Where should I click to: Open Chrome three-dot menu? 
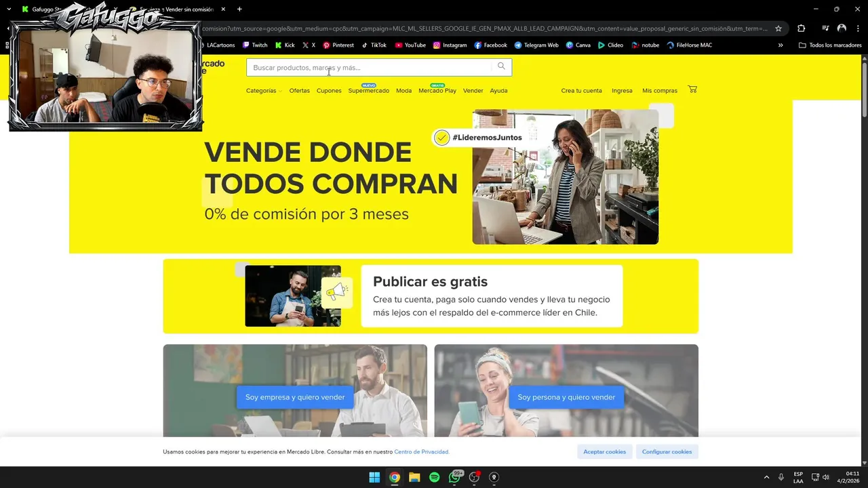pyautogui.click(x=858, y=28)
